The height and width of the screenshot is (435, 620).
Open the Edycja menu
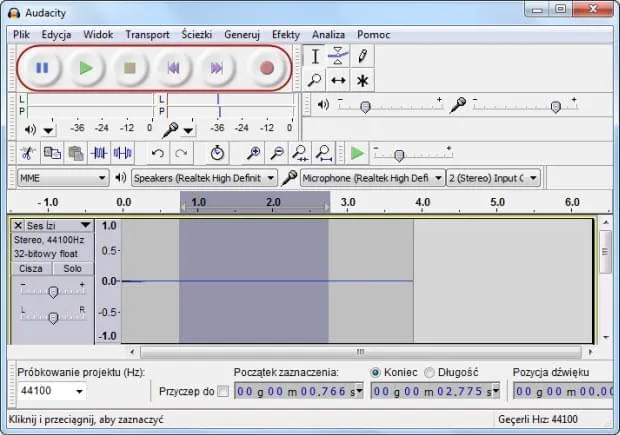click(56, 35)
